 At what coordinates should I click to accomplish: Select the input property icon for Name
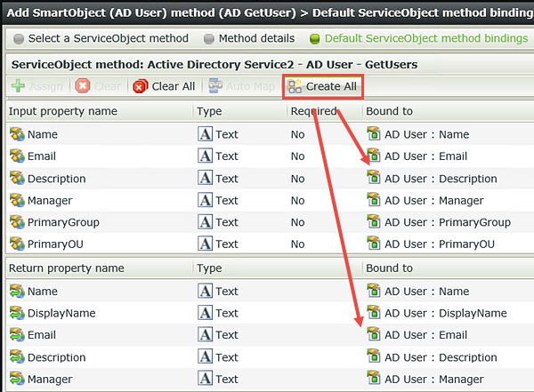(x=17, y=134)
